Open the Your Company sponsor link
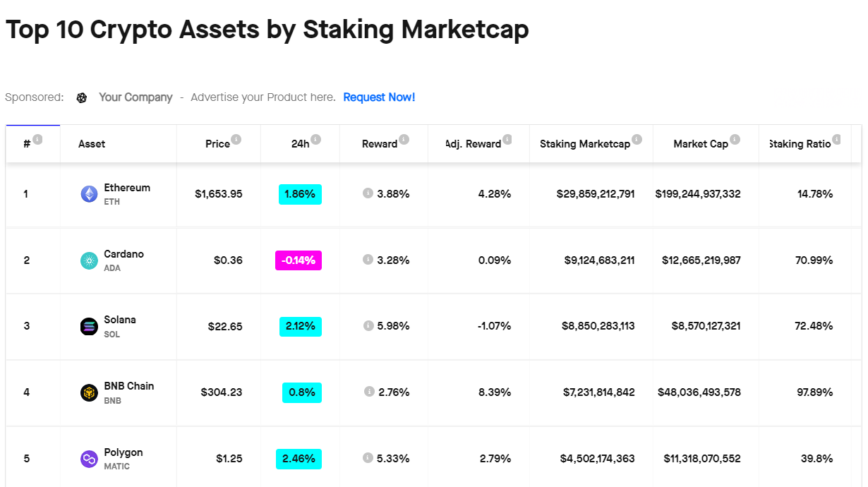Screen dimensions: 868x487 tap(135, 97)
